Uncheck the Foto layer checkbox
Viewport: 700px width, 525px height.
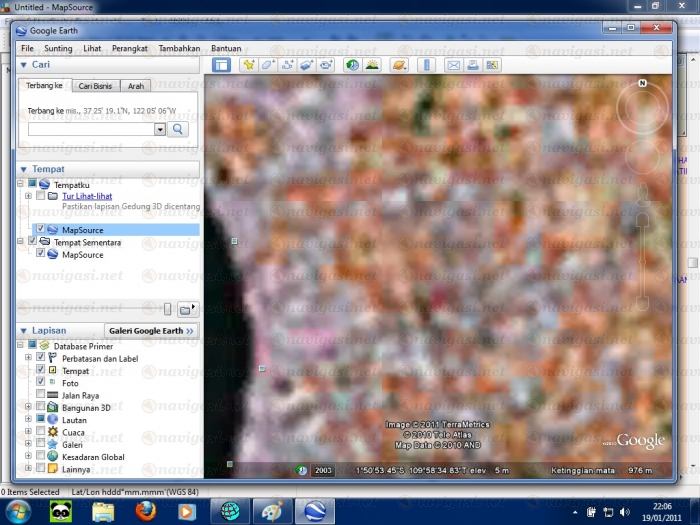point(40,383)
